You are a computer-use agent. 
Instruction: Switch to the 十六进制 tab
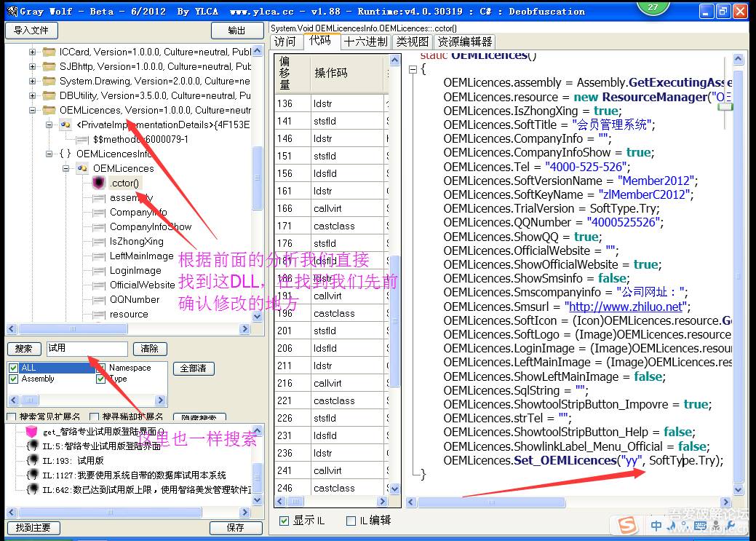(x=366, y=42)
